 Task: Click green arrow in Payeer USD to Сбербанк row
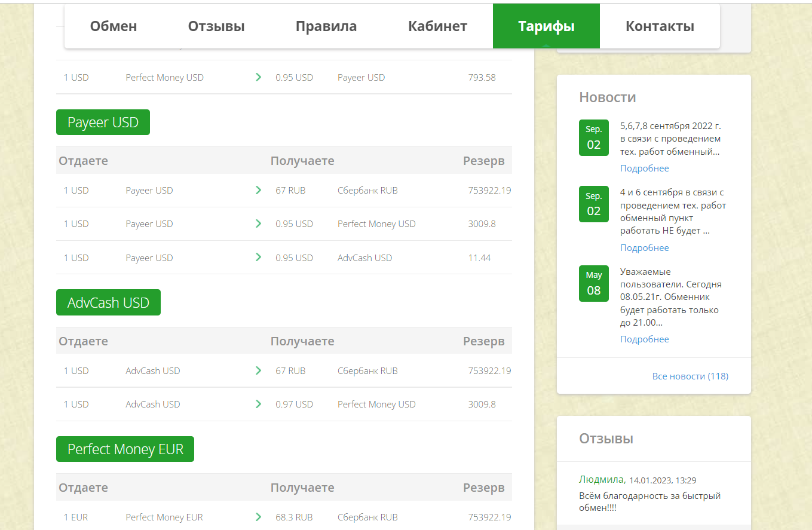click(258, 190)
